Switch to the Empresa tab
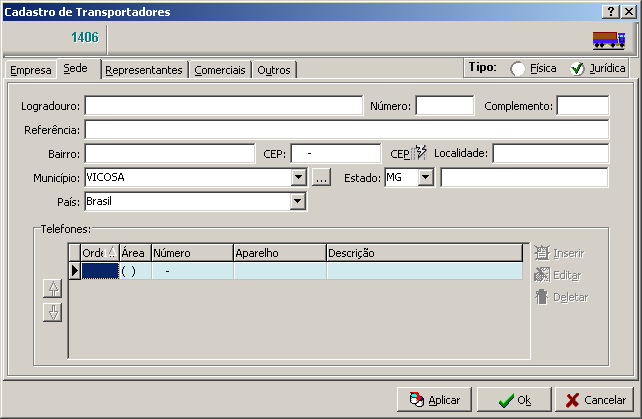This screenshot has height=419, width=642. (x=30, y=70)
